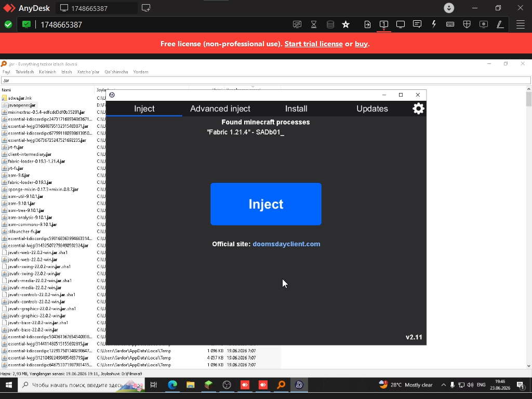Open Tahrirlash menu in Everything
Image resolution: width=532 pixels, height=399 pixels.
pos(25,72)
